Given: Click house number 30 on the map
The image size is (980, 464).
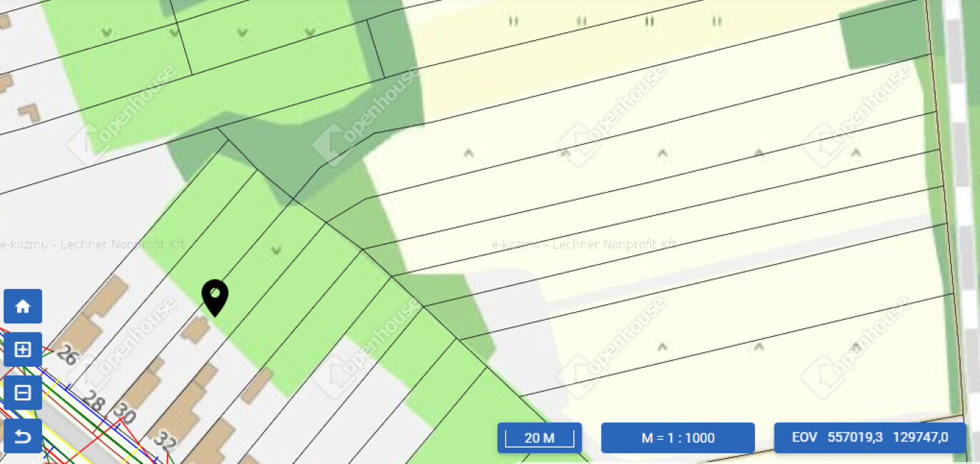Looking at the screenshot, I should pos(124,413).
